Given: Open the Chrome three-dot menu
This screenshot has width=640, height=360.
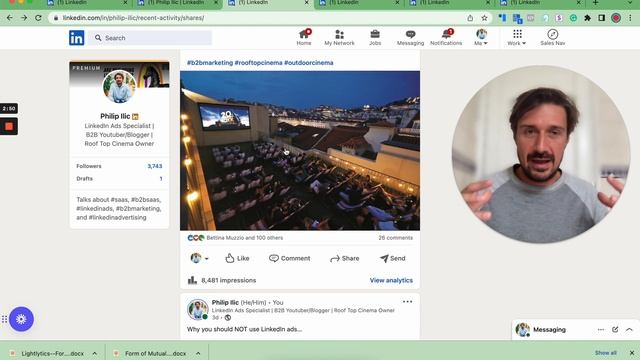Looking at the screenshot, I should click(631, 18).
